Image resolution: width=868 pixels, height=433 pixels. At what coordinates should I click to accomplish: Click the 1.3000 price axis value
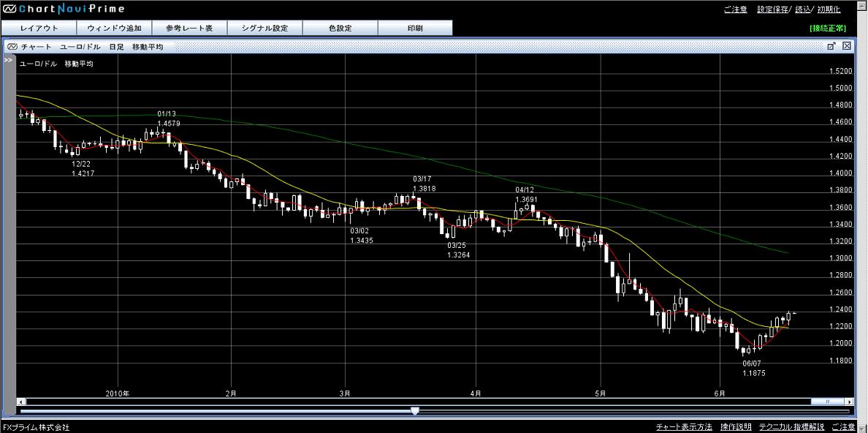click(x=840, y=258)
